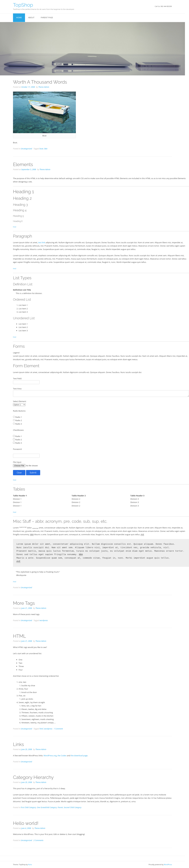Tick the Radio 3 checkbox under Checkboxes
The width and height of the screenshot is (189, 868).
tap(14, 443)
